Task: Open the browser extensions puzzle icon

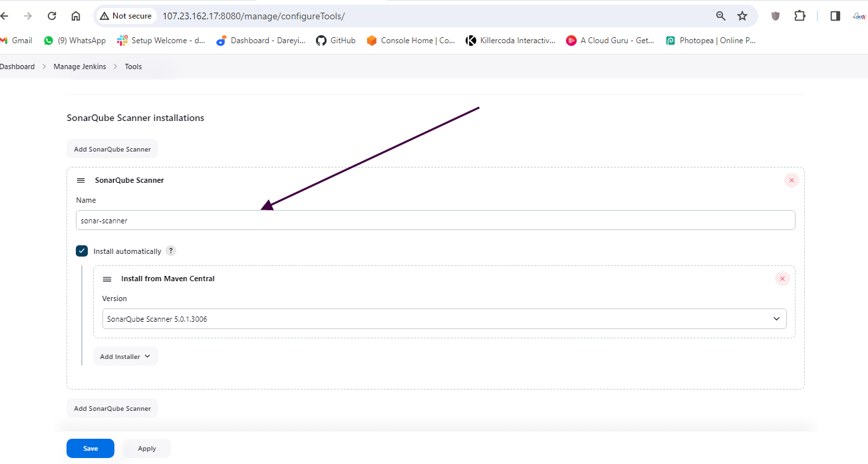Action: coord(800,16)
